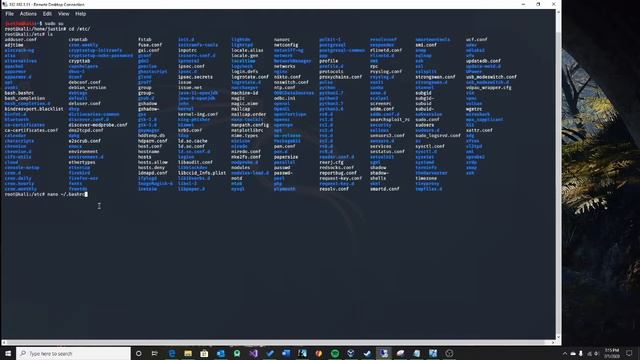
Task: Click the 'nano ~/.bashrc' command line
Action: pos(66,194)
